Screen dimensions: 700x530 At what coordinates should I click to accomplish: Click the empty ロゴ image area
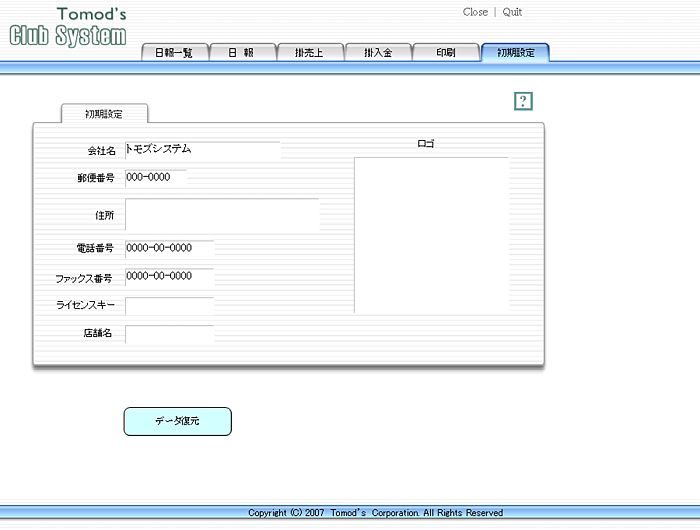click(431, 235)
